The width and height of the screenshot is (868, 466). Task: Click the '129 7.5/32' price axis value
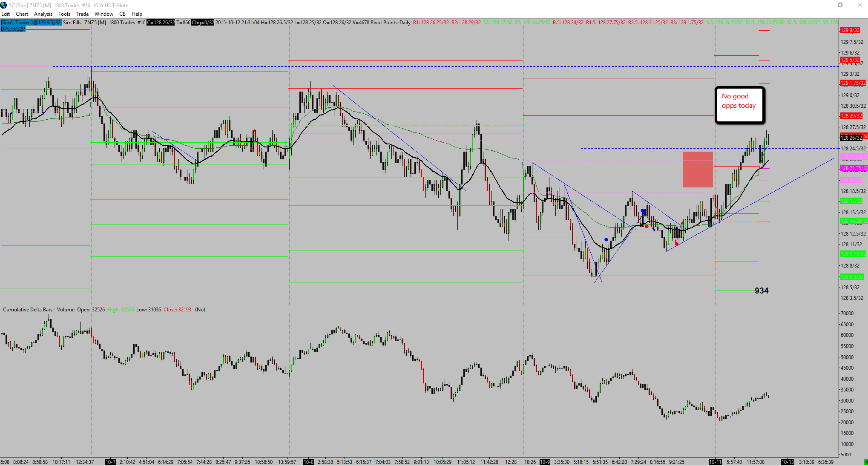tap(852, 42)
